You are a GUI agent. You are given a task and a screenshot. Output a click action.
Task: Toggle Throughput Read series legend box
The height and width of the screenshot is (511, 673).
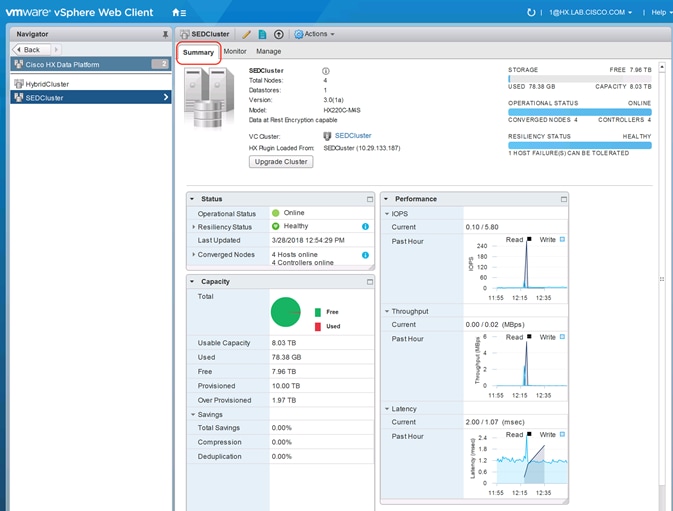coord(529,337)
